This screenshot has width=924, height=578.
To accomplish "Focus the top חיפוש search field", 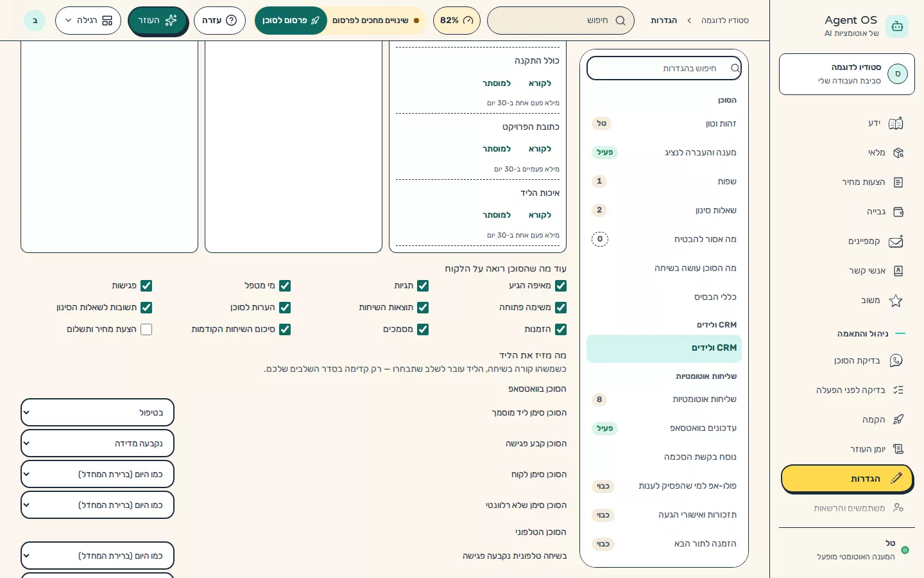I will click(x=561, y=21).
